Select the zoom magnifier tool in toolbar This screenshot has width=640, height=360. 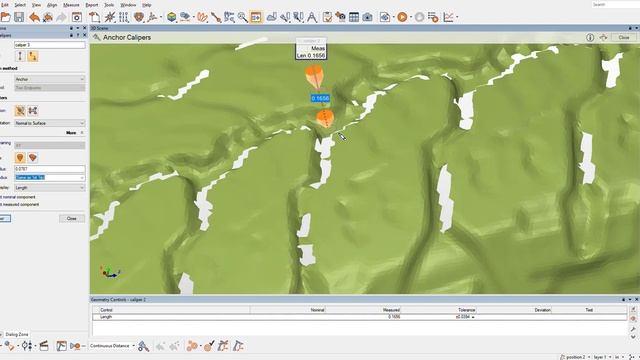(242, 17)
